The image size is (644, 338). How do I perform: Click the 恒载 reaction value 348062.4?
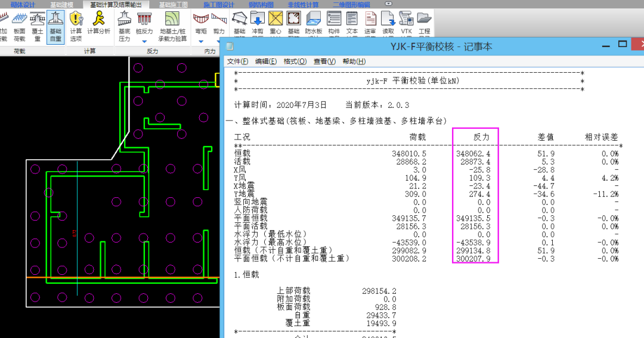point(473,154)
